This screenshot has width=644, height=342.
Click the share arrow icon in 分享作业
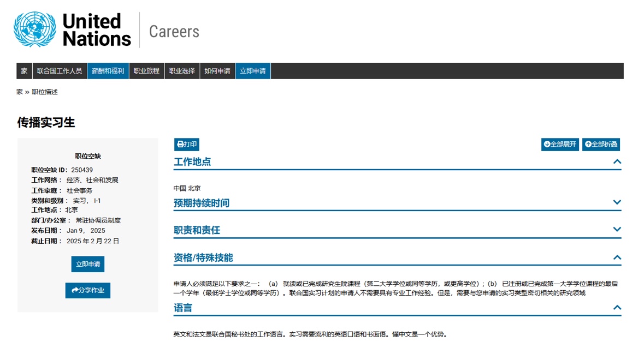74,290
